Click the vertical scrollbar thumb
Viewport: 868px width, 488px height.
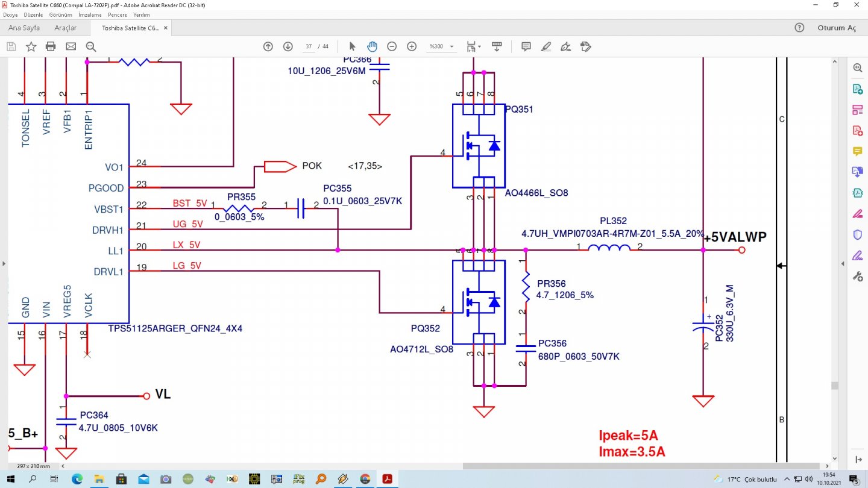pyautogui.click(x=834, y=386)
